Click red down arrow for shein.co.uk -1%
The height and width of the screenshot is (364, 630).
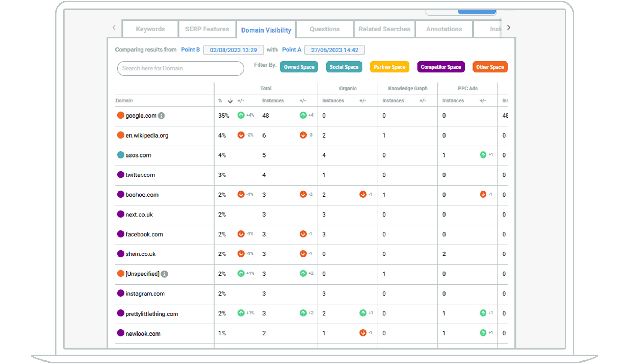point(241,254)
